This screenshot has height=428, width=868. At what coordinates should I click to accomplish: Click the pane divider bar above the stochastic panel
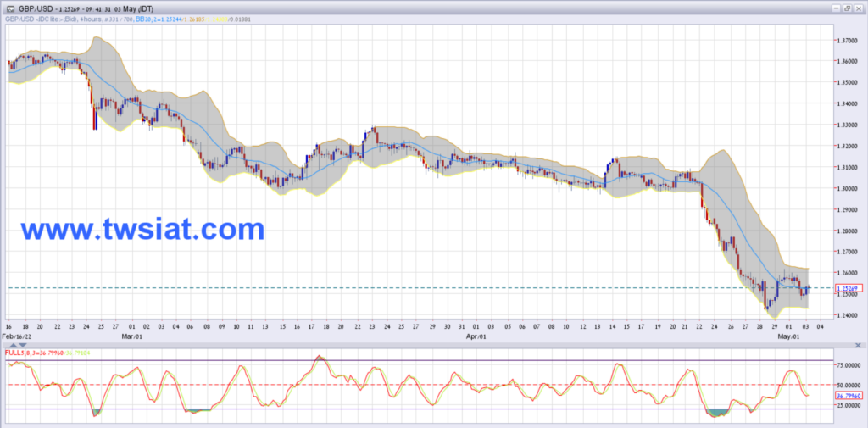(434, 346)
